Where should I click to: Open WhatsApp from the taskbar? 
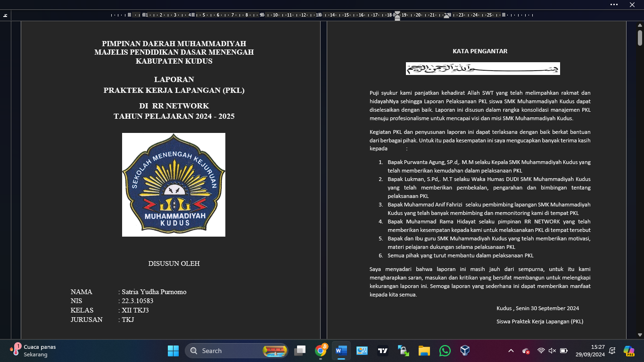(x=445, y=351)
